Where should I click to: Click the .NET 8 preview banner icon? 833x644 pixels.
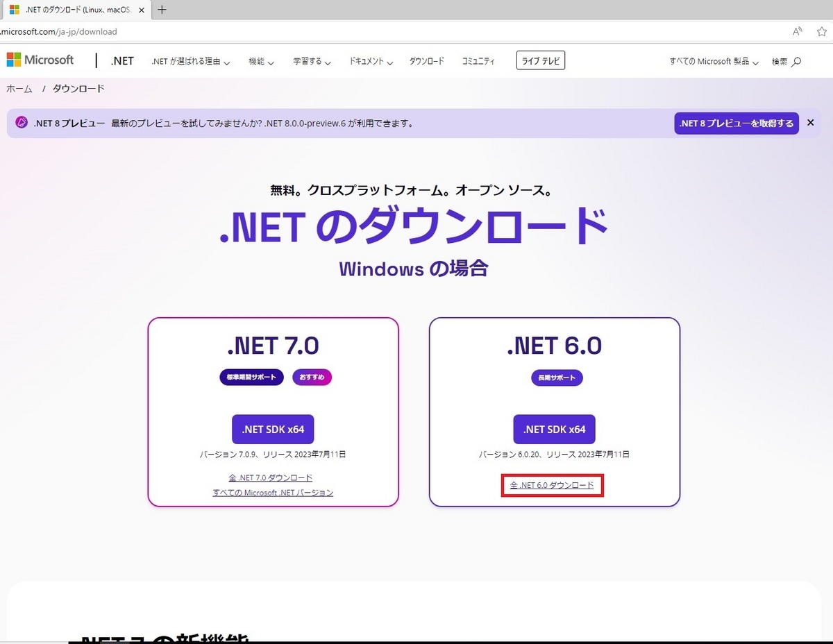pyautogui.click(x=22, y=124)
